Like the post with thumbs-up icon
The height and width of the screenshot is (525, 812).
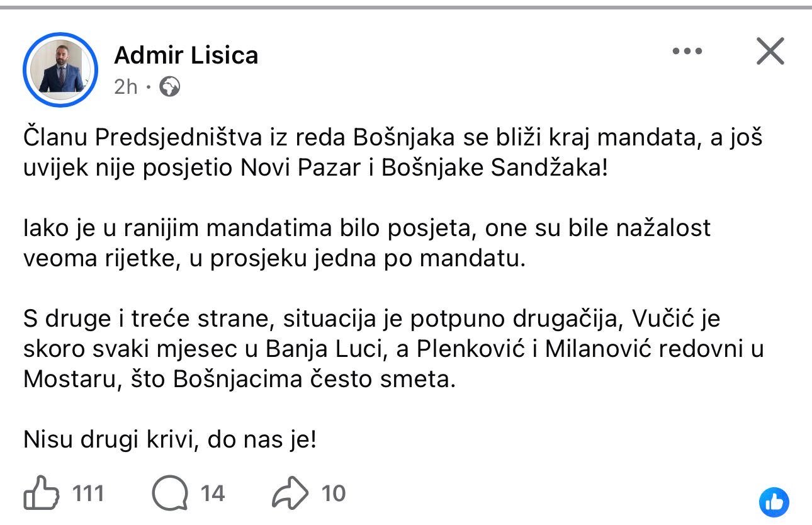42,493
